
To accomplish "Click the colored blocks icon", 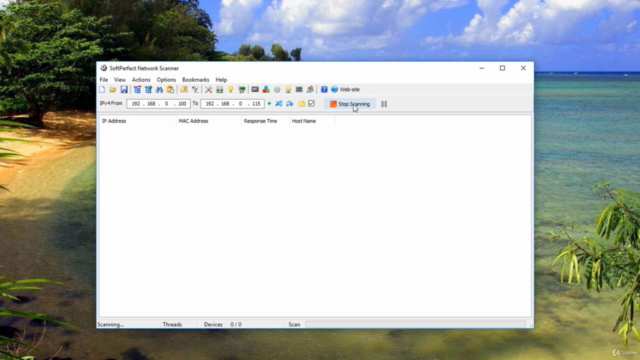I will [266, 89].
